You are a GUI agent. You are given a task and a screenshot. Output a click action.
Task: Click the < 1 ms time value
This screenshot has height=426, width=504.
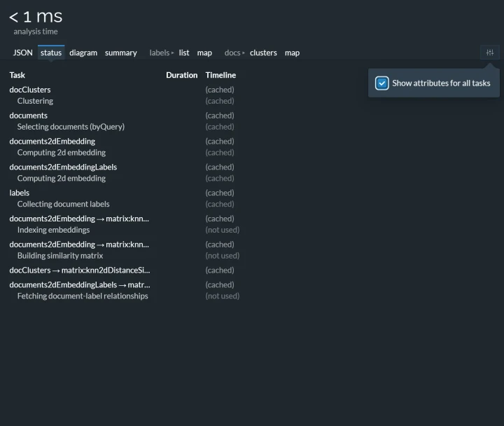(36, 16)
